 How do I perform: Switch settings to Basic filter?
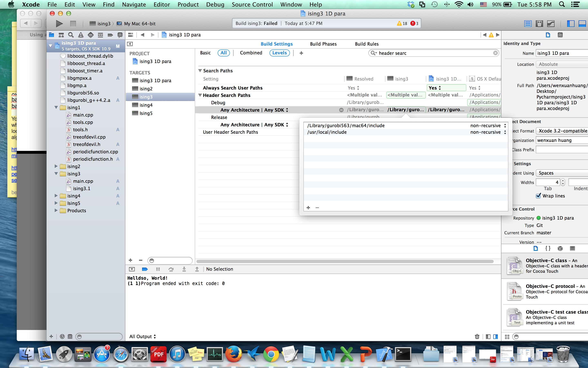[x=205, y=53]
